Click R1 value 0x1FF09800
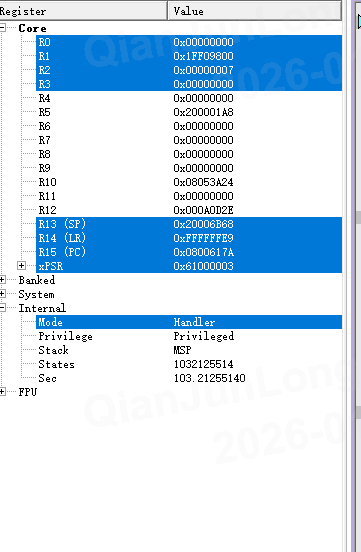 (203, 56)
